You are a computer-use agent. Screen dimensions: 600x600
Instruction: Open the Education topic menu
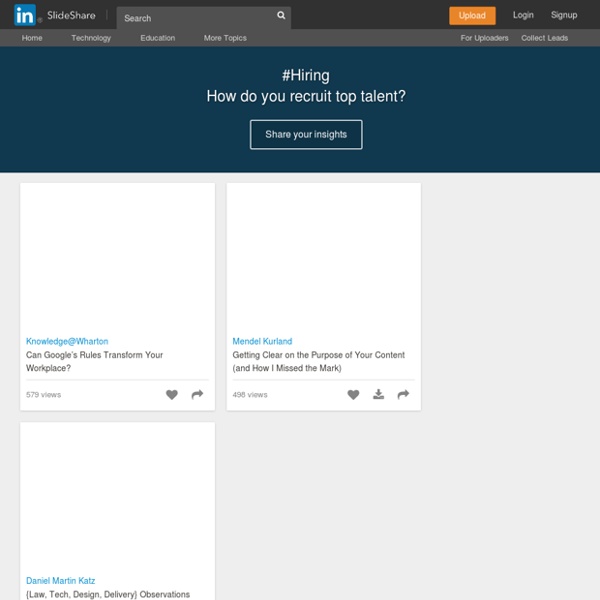click(x=158, y=38)
